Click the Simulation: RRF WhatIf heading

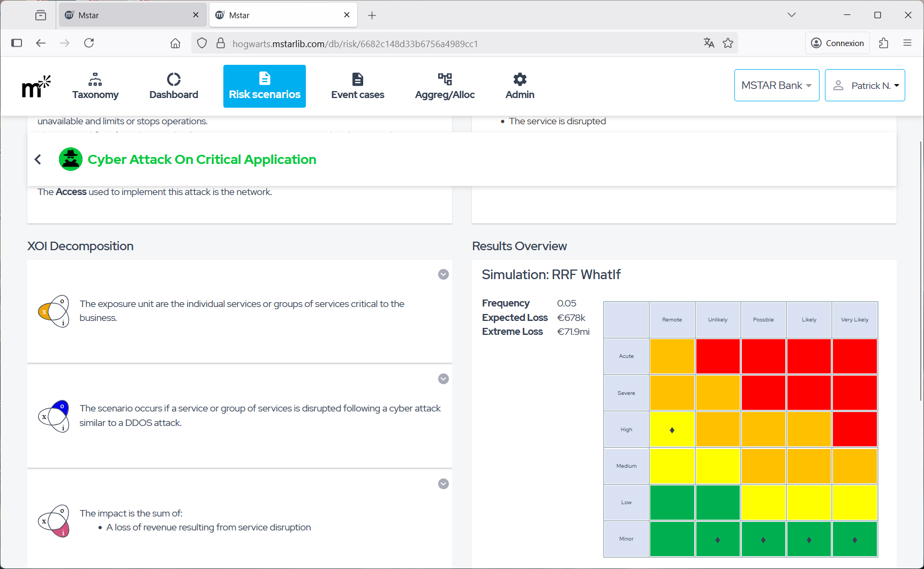(551, 275)
